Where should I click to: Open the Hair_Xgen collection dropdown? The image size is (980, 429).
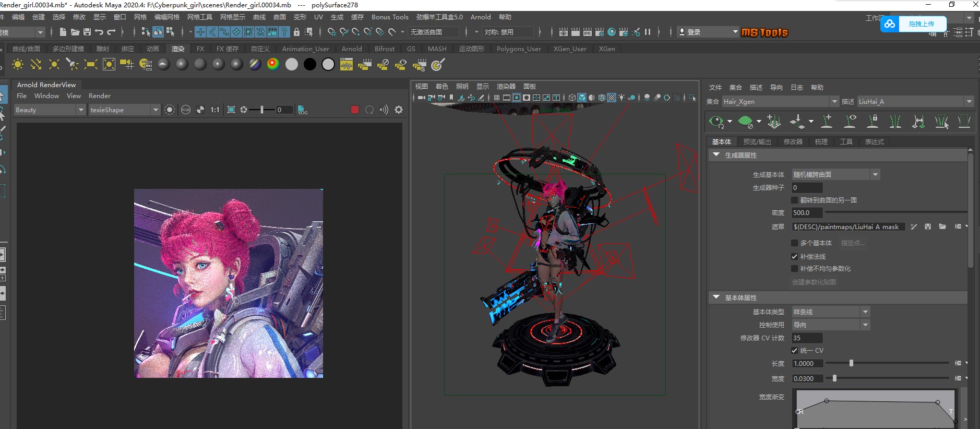coord(781,101)
